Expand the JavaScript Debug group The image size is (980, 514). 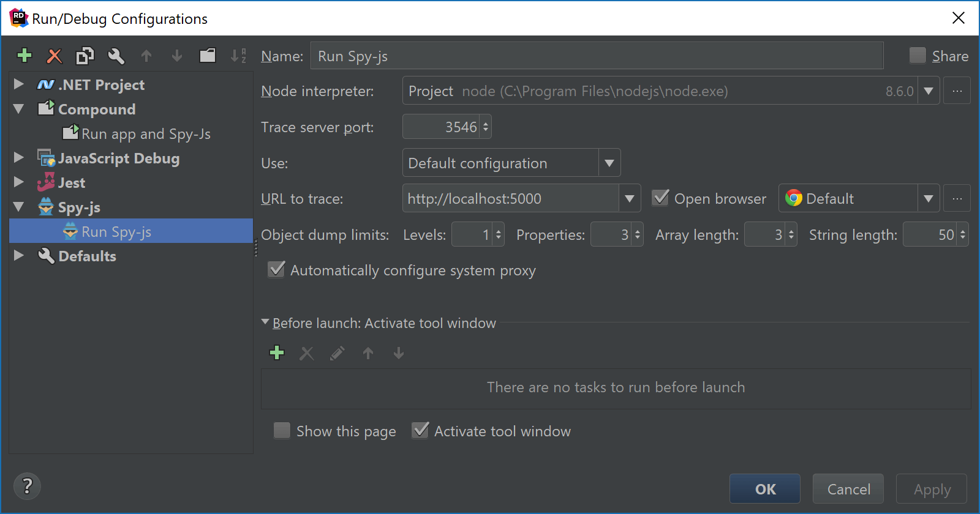coord(19,157)
